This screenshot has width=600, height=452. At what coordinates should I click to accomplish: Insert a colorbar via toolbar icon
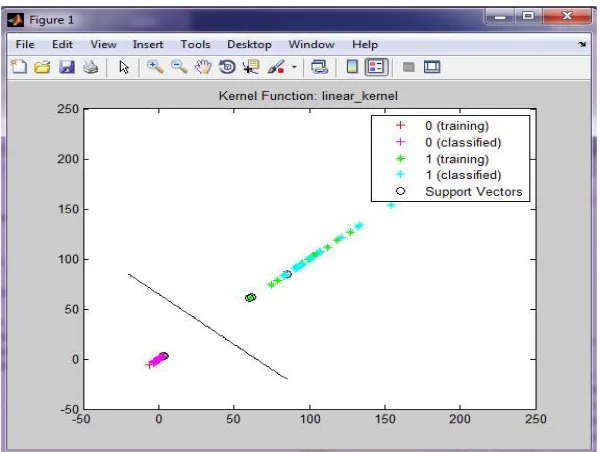pyautogui.click(x=352, y=67)
